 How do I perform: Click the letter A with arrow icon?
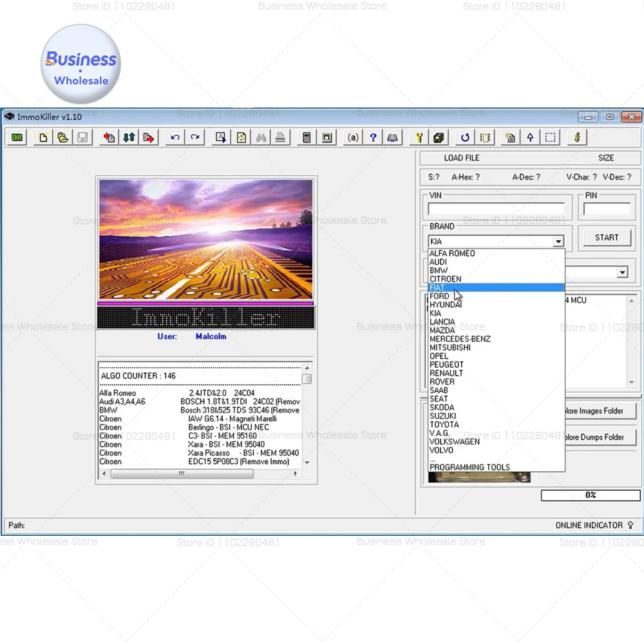click(221, 138)
